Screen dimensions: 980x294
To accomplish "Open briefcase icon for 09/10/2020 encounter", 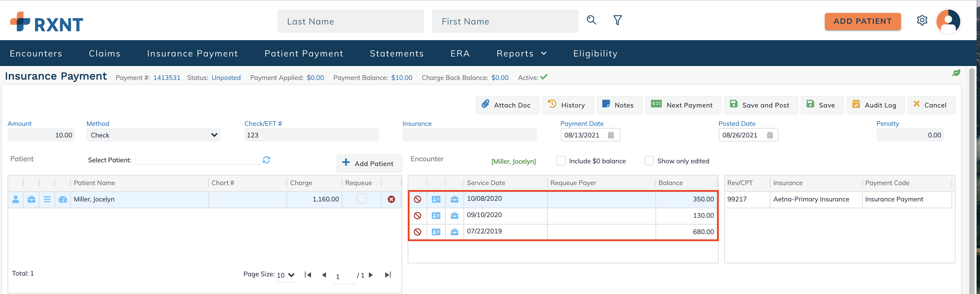I will point(454,216).
